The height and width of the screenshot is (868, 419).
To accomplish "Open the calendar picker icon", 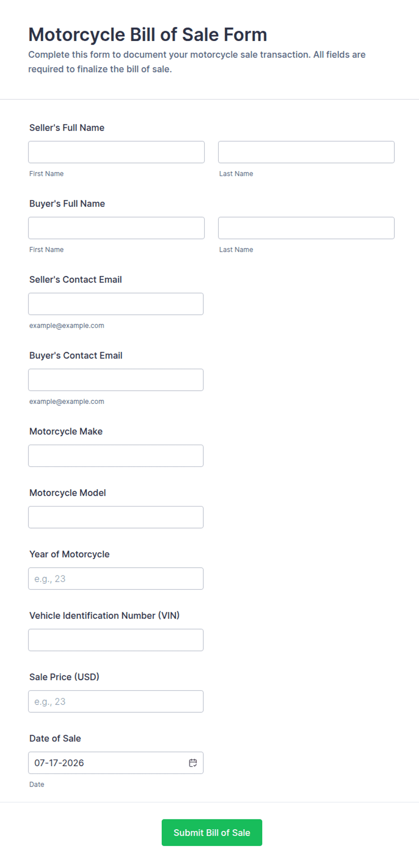I will (193, 763).
